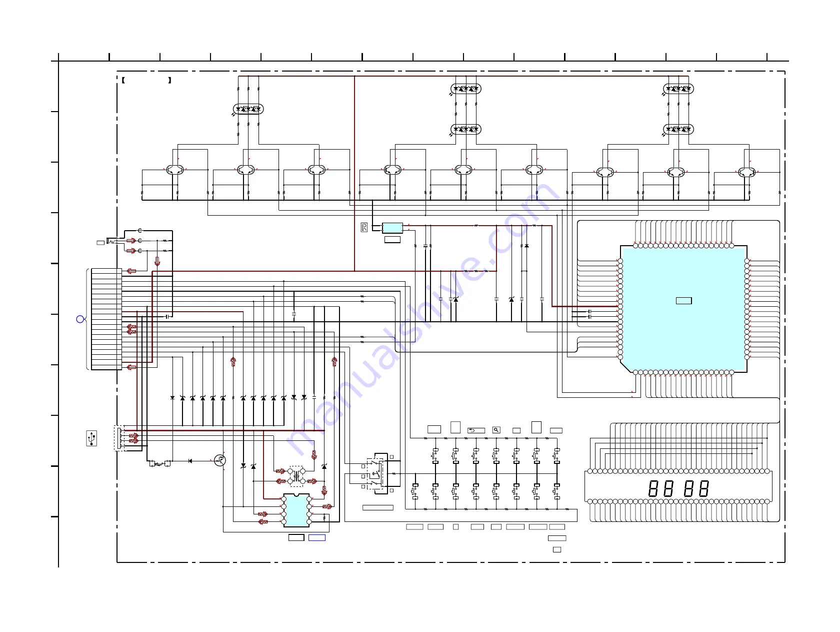This screenshot has width=840, height=632.
Task: Click the downward red arrow below headphone jack
Action: (x=157, y=261)
